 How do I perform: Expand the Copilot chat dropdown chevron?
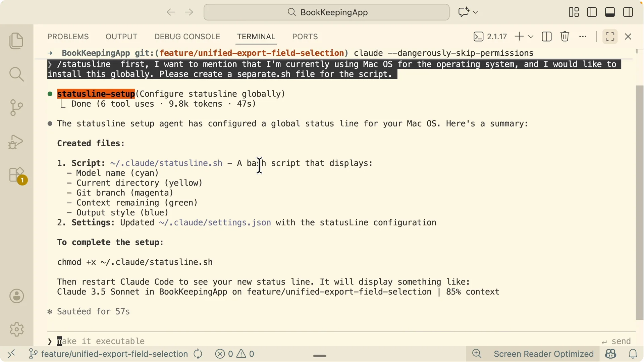[x=475, y=12]
